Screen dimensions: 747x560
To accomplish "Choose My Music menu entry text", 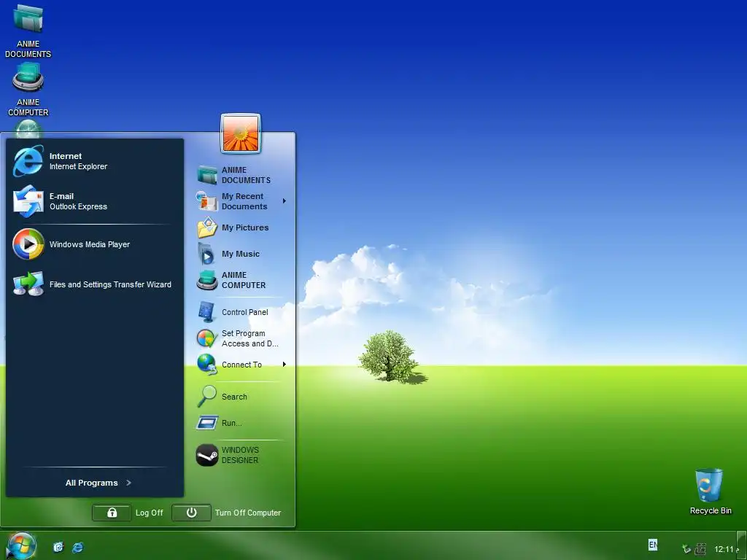I will pyautogui.click(x=241, y=254).
